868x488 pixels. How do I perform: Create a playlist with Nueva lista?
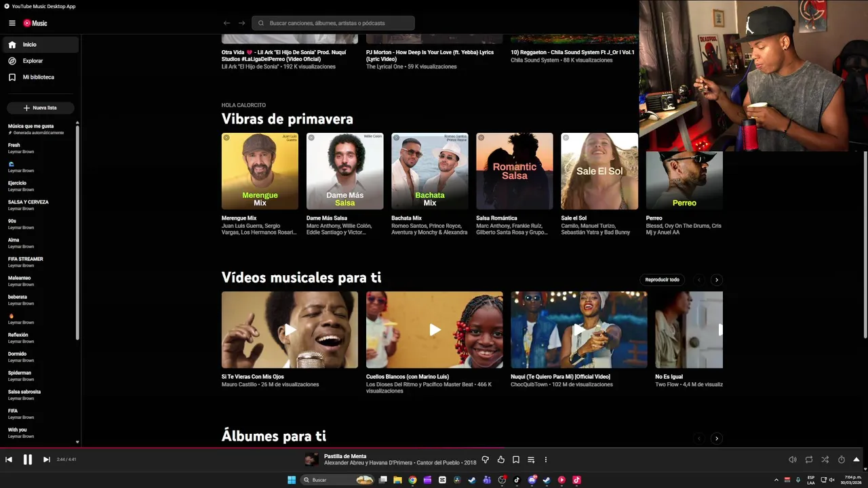[x=41, y=108]
